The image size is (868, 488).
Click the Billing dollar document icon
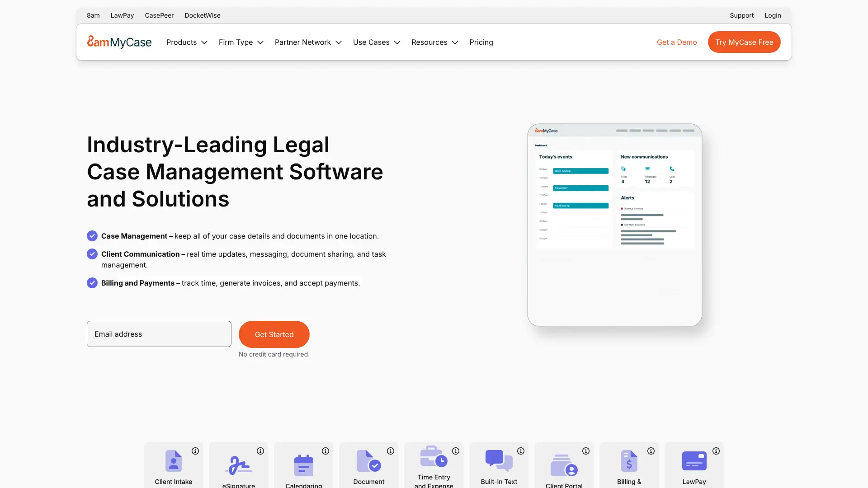[x=629, y=461]
